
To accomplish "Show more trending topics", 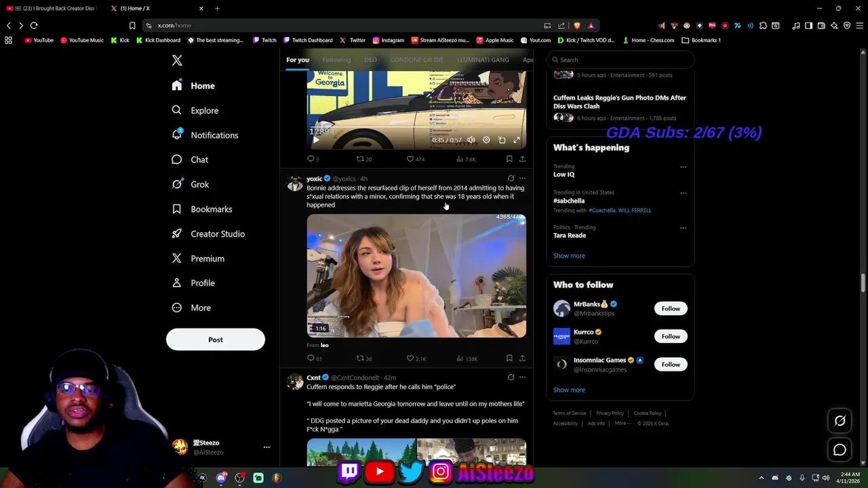I will click(569, 256).
